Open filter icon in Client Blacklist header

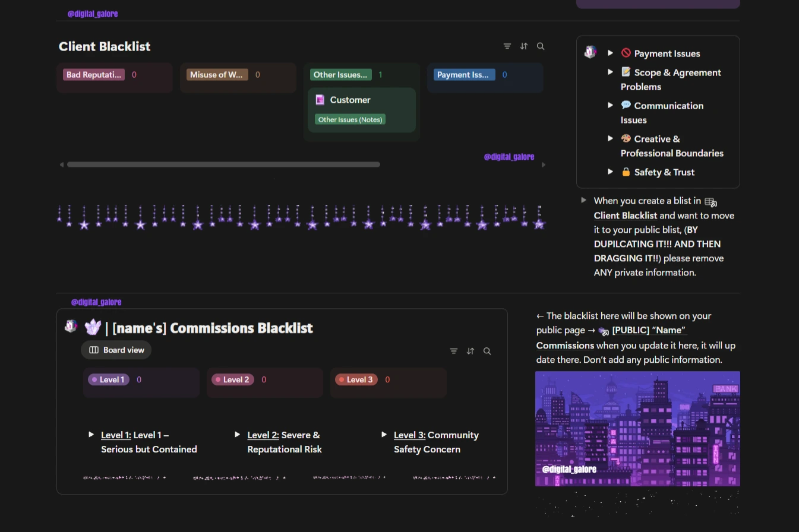[x=507, y=46]
